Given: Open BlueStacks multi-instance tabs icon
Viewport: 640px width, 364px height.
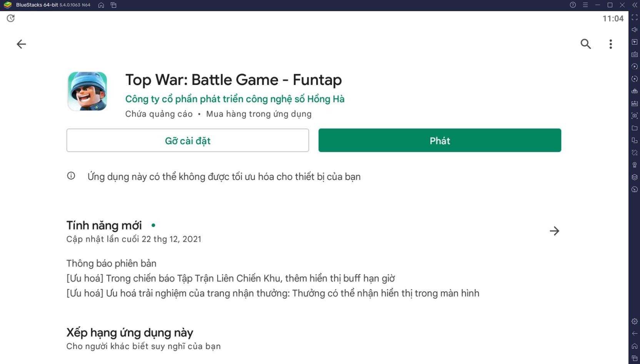Looking at the screenshot, I should click(x=113, y=5).
